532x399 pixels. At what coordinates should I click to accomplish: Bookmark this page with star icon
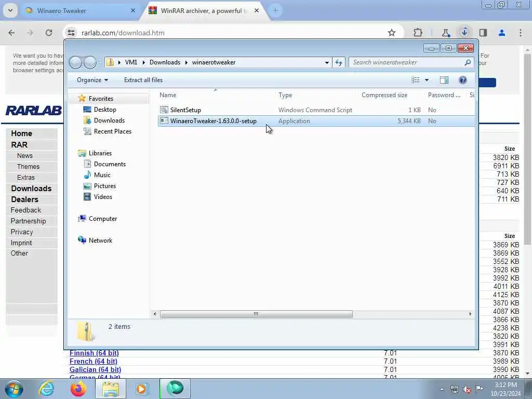pos(392,33)
